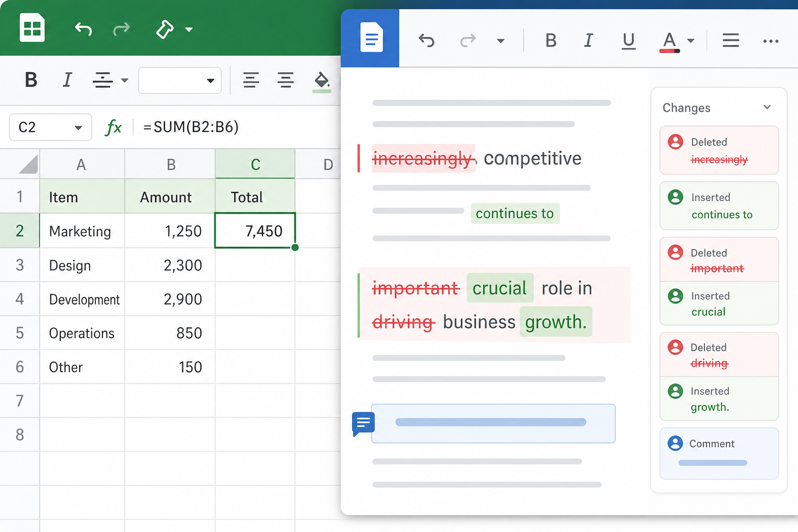Collapse the Changes panel chevron
The height and width of the screenshot is (532, 798).
pos(767,107)
